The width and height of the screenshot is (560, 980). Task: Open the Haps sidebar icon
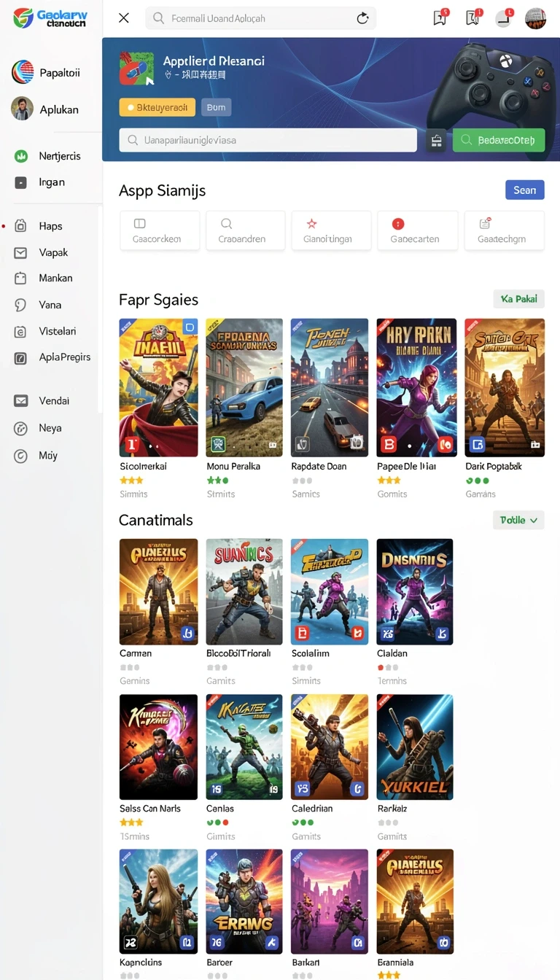point(21,226)
